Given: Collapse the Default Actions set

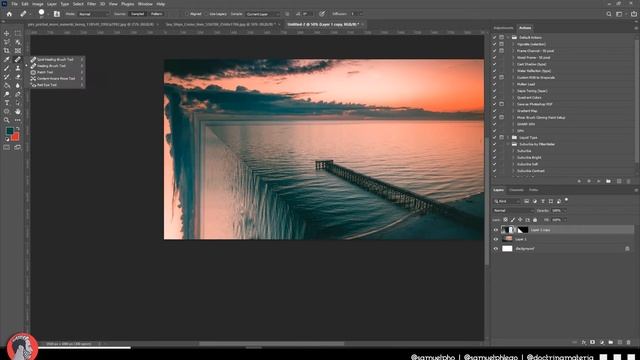Looking at the screenshot, I should click(x=508, y=38).
